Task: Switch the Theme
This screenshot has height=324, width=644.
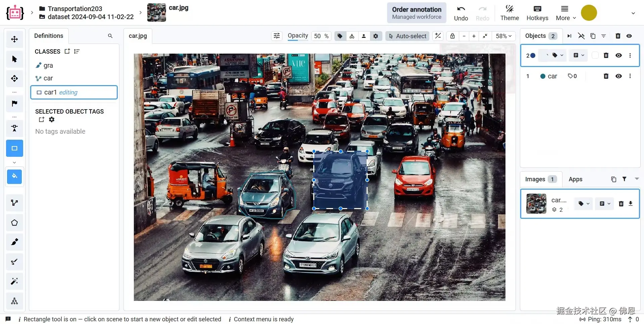Action: coord(509,13)
